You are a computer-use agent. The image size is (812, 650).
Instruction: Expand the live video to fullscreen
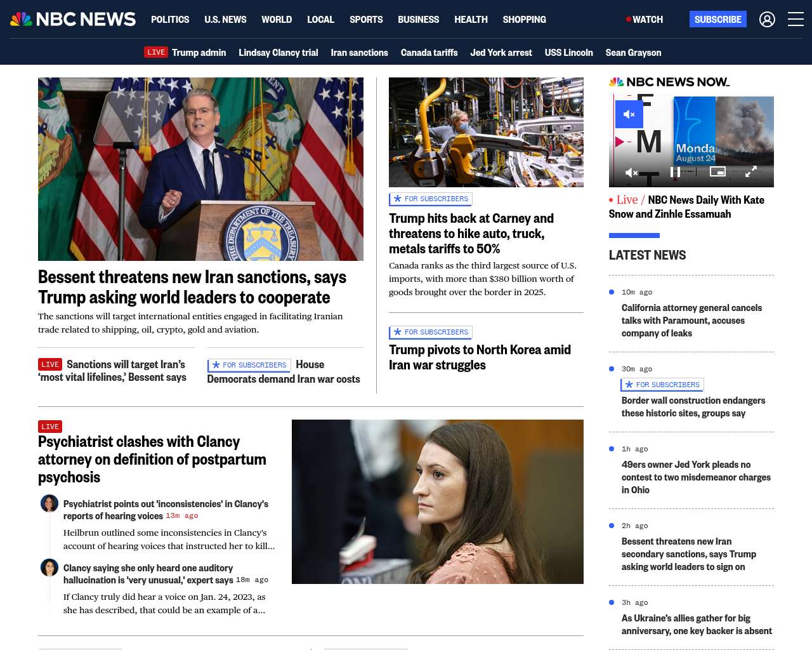click(751, 171)
